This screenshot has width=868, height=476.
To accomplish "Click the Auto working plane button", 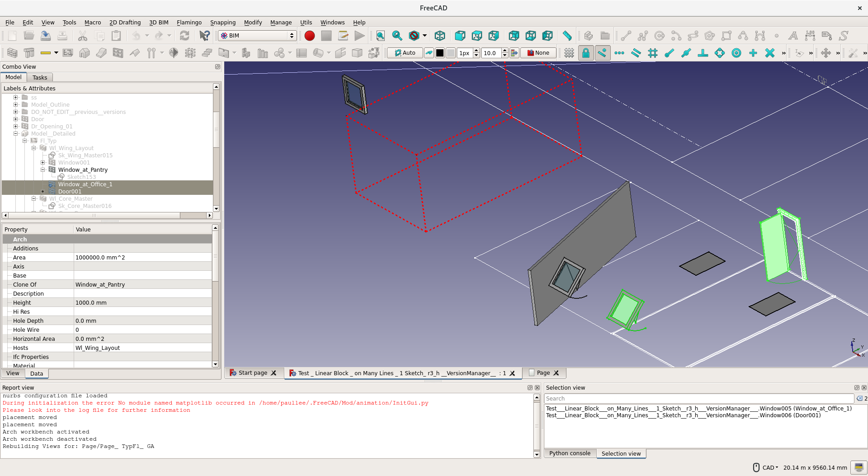I will [405, 53].
